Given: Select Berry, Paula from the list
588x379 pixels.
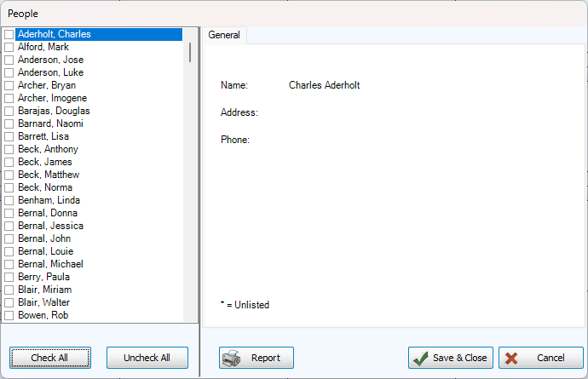Looking at the screenshot, I should click(x=43, y=278).
